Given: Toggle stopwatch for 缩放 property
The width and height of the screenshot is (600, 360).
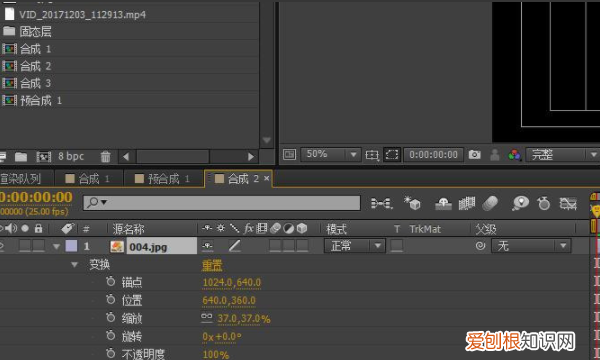Looking at the screenshot, I should (x=111, y=317).
